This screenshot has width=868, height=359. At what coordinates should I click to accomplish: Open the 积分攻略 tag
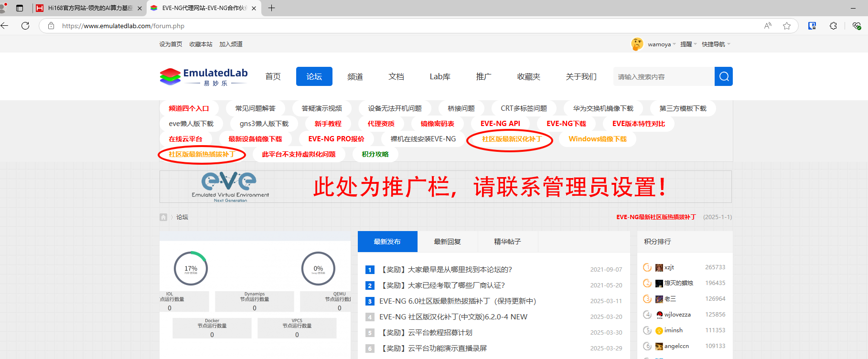click(375, 154)
